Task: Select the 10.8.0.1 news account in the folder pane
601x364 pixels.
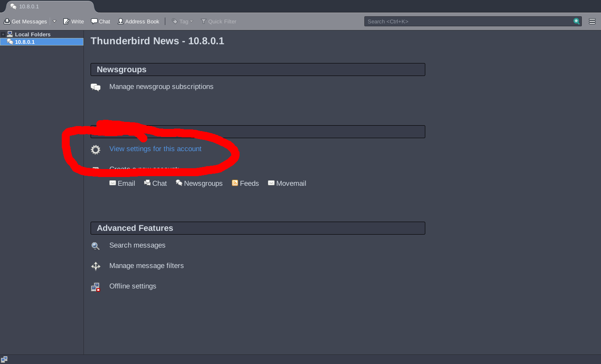Action: 25,42
